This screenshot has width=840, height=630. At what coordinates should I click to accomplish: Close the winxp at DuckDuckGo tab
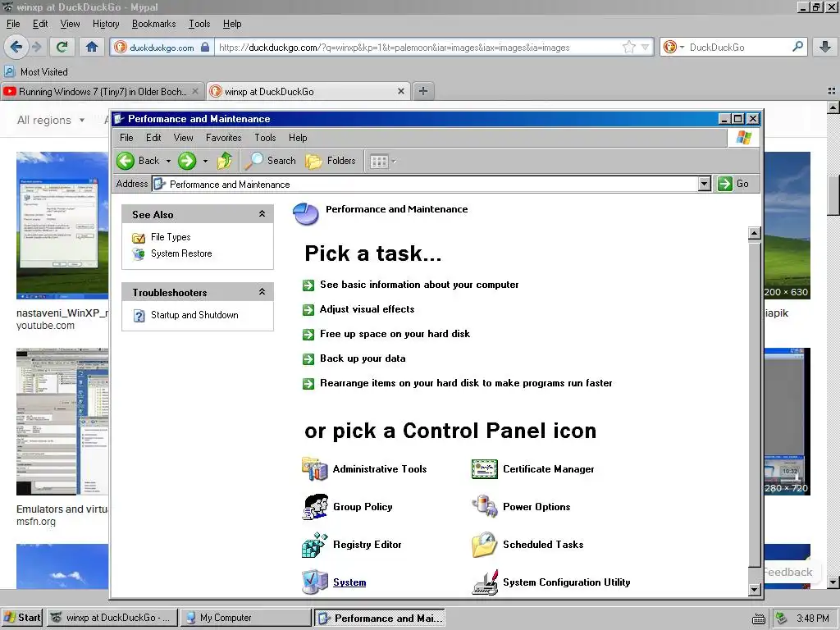click(400, 92)
